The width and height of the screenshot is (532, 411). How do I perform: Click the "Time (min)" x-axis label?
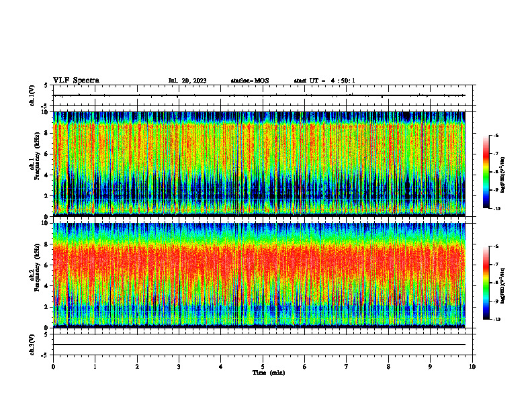269,373
